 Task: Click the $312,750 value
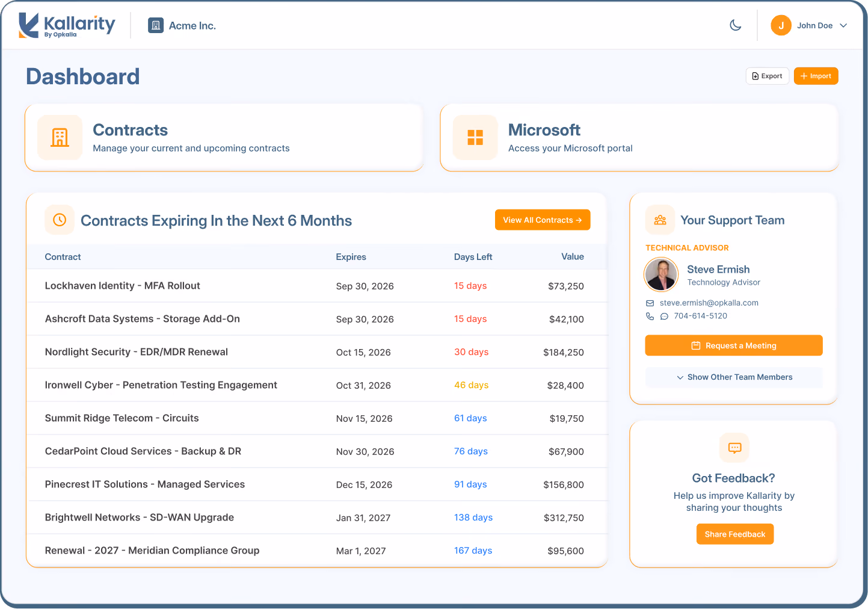coord(564,518)
